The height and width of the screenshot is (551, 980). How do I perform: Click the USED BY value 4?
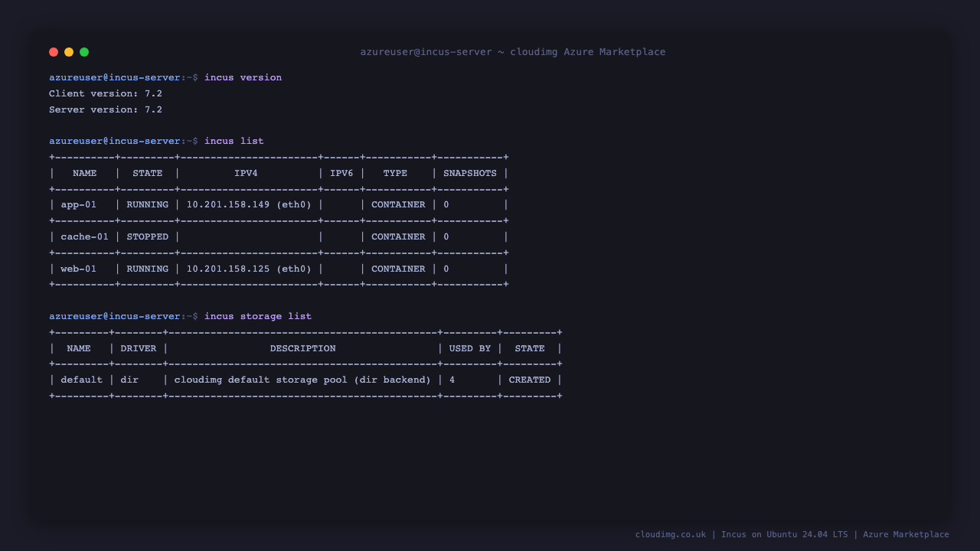(452, 380)
